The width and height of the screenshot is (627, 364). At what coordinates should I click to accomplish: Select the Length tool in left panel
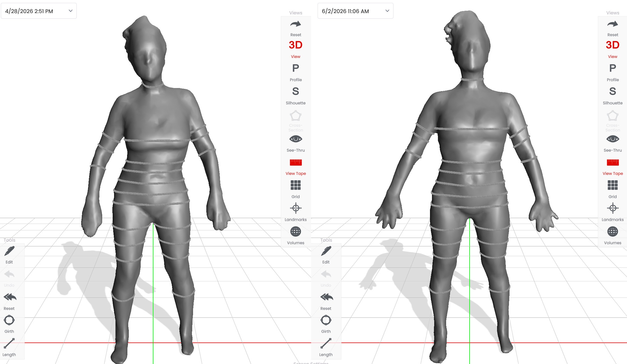9,347
